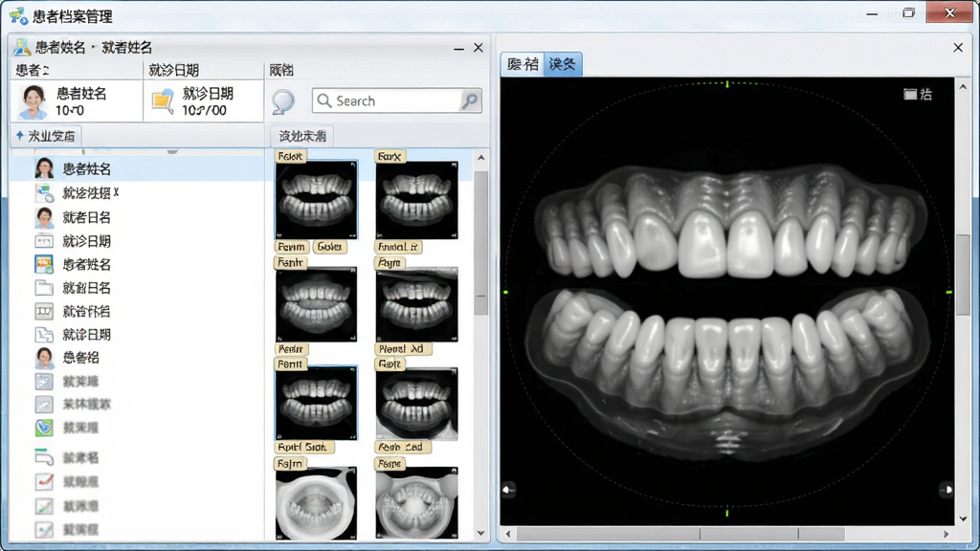Image resolution: width=980 pixels, height=551 pixels.
Task: Click the red checkmark chart icon in the tree
Action: (x=44, y=482)
